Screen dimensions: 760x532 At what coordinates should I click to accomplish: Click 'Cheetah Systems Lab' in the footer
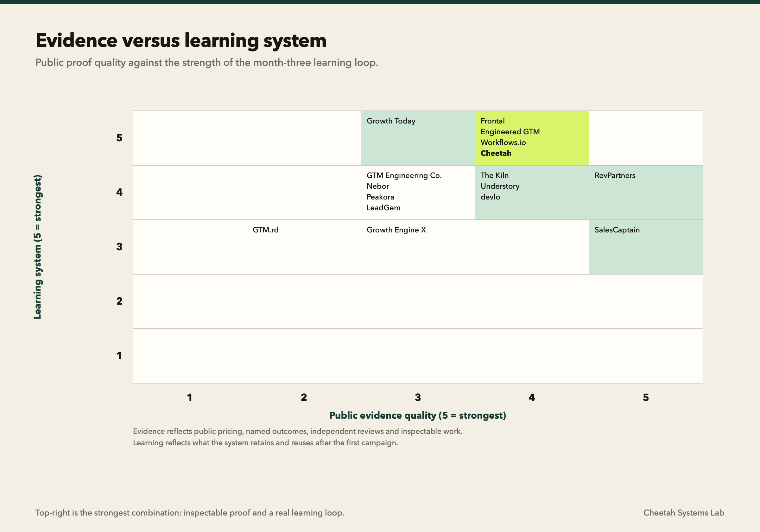coord(684,513)
